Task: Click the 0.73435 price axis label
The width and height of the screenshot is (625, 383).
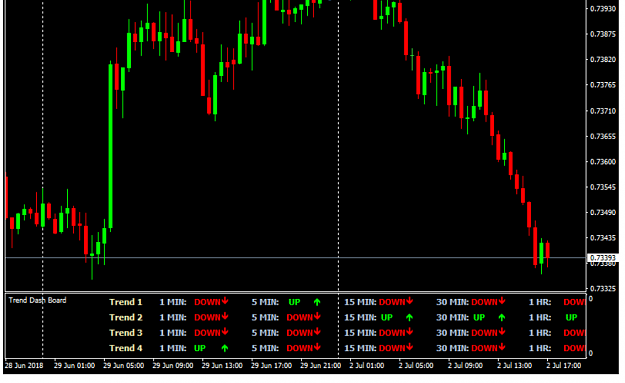Action: (x=603, y=238)
